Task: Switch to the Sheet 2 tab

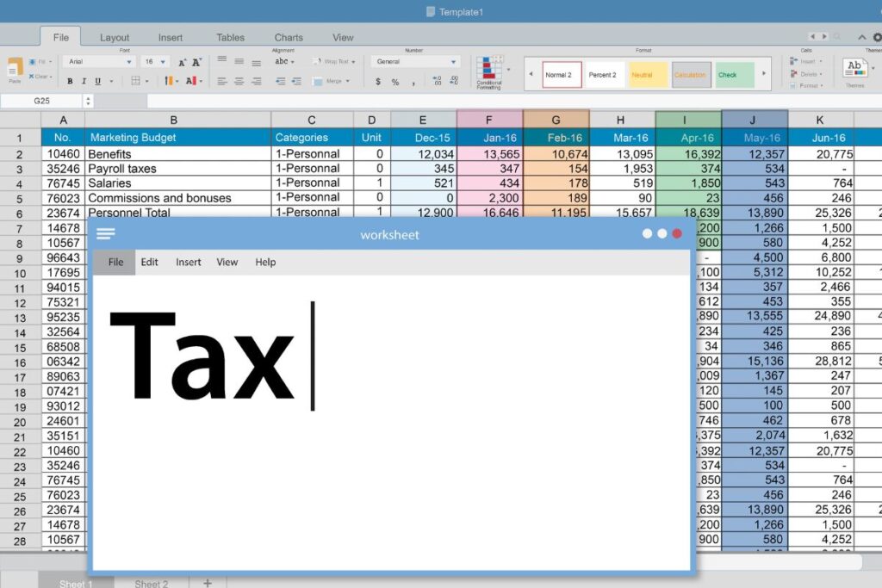Action: [x=152, y=584]
